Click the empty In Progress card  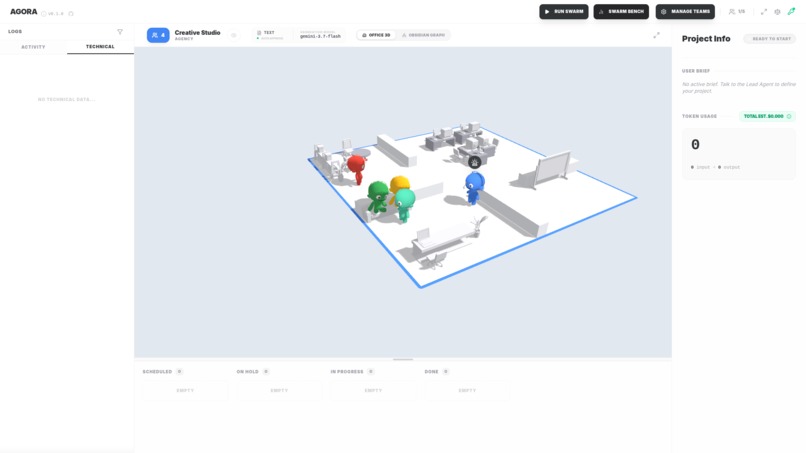(373, 391)
